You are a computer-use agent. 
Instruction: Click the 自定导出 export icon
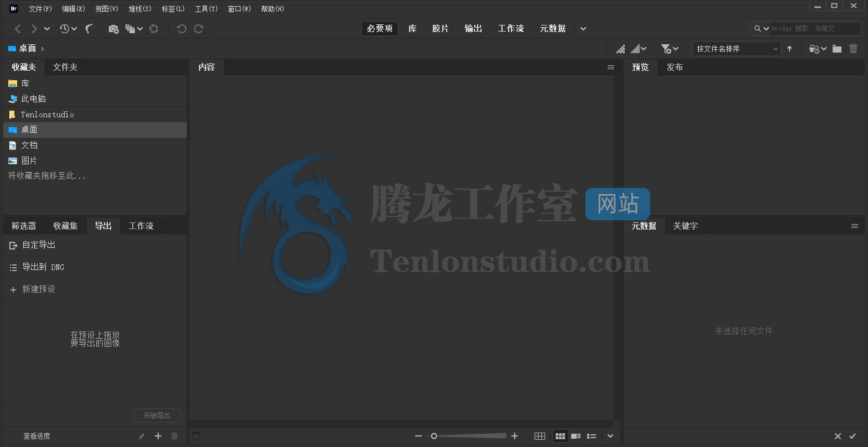click(13, 245)
